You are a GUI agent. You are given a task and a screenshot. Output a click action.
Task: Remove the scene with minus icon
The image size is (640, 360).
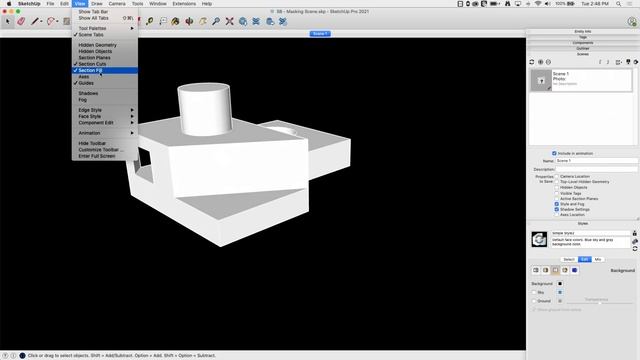coord(548,62)
